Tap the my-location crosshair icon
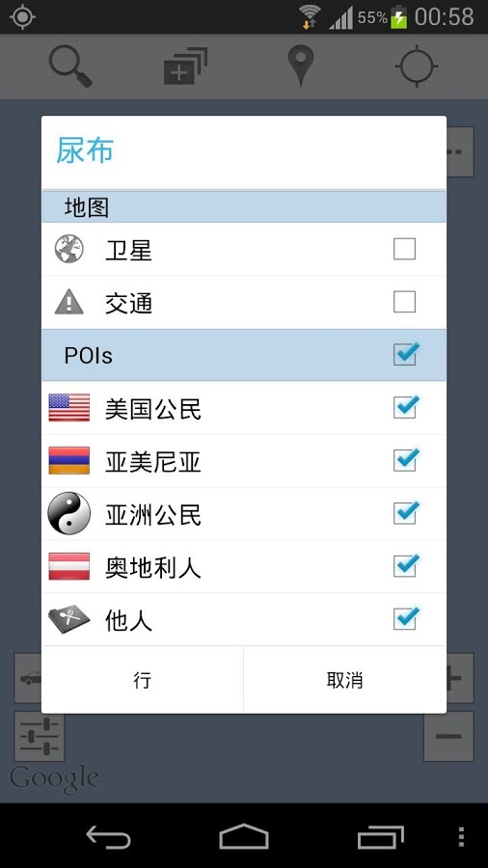The image size is (488, 868). 417,67
